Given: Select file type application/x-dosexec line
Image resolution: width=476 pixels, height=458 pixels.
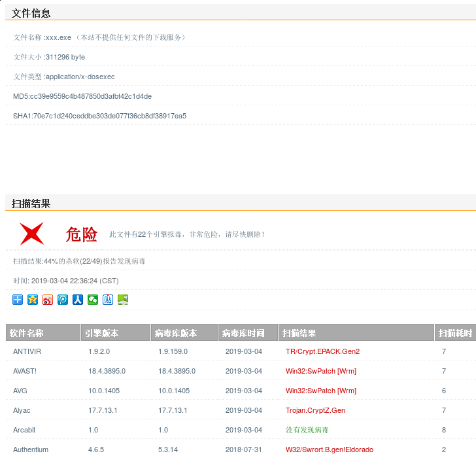Looking at the screenshot, I should point(64,77).
